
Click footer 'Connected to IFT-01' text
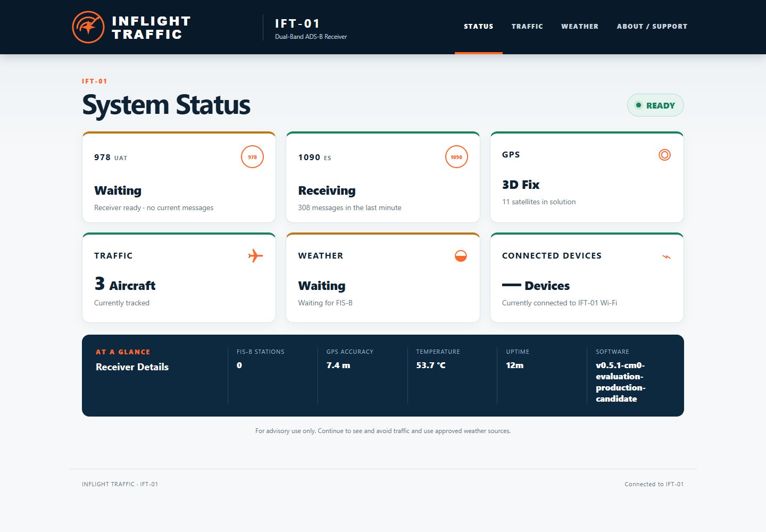(654, 484)
